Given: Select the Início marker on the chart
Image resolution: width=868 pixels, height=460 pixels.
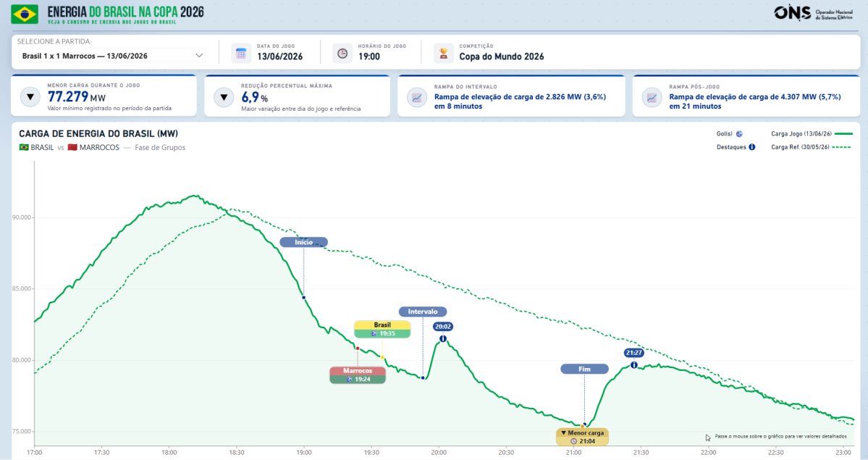Looking at the screenshot, I should click(303, 242).
